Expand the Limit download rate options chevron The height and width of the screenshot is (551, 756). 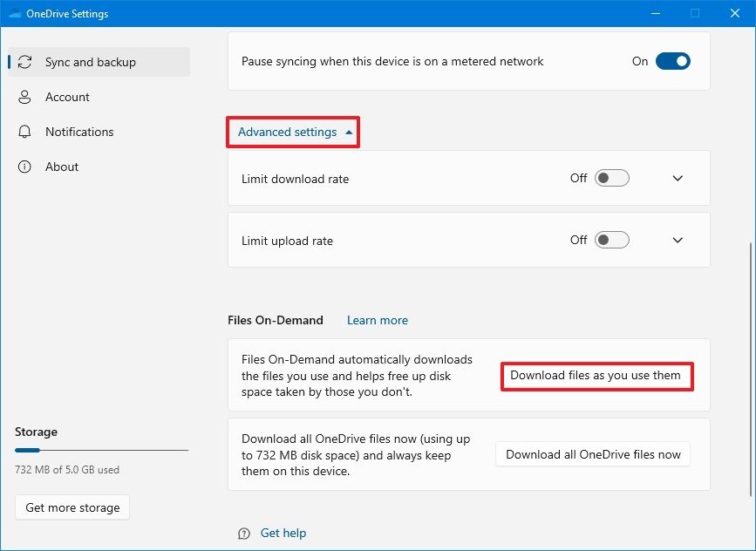(x=678, y=178)
